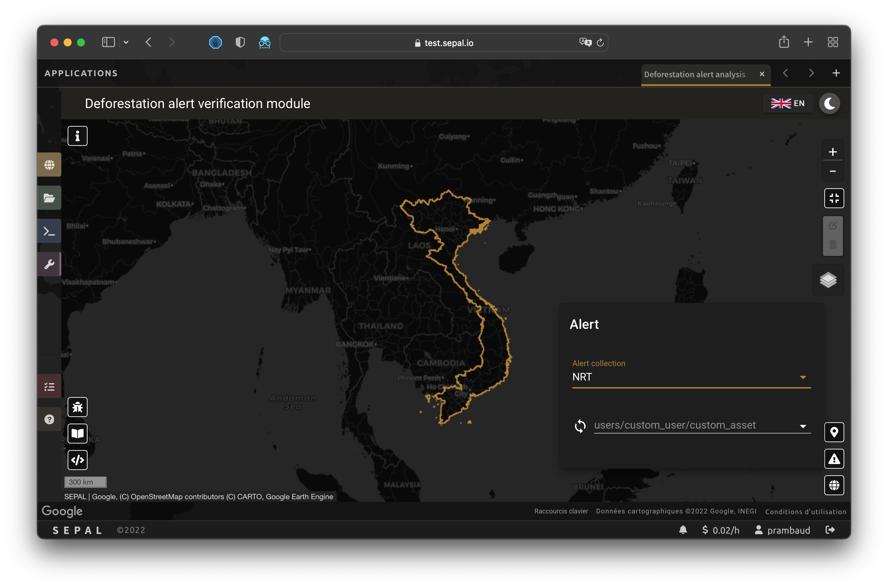Open the terminal icon in sidebar
The height and width of the screenshot is (588, 888).
(x=49, y=231)
